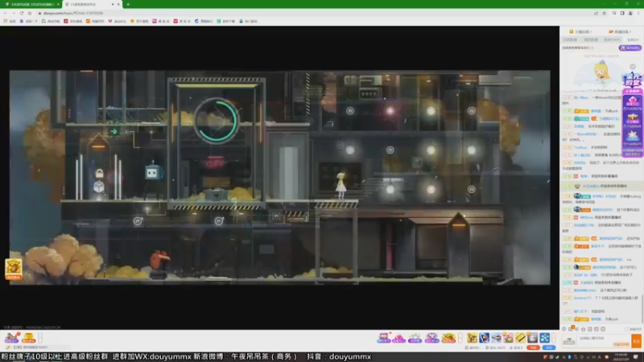Click the pink gem reward in purple sidebar
Viewport: 644px width, 362px height.
coord(633,103)
